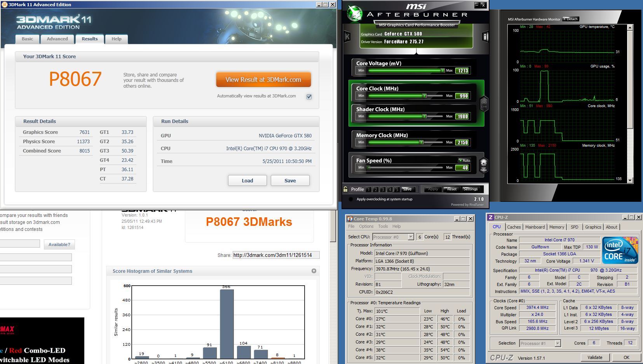Minimize the MSI Afterburner window
Viewport: 643px width, 364px height.
tap(477, 5)
